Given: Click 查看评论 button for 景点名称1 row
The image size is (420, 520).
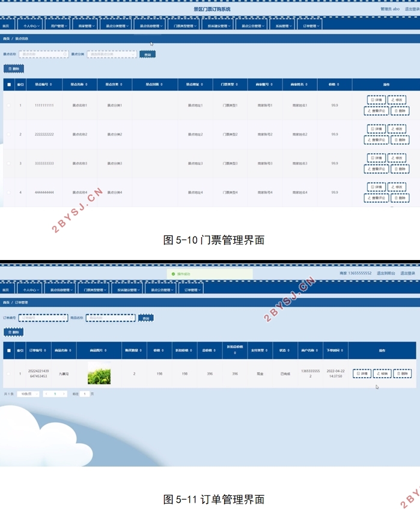Looking at the screenshot, I should (376, 110).
